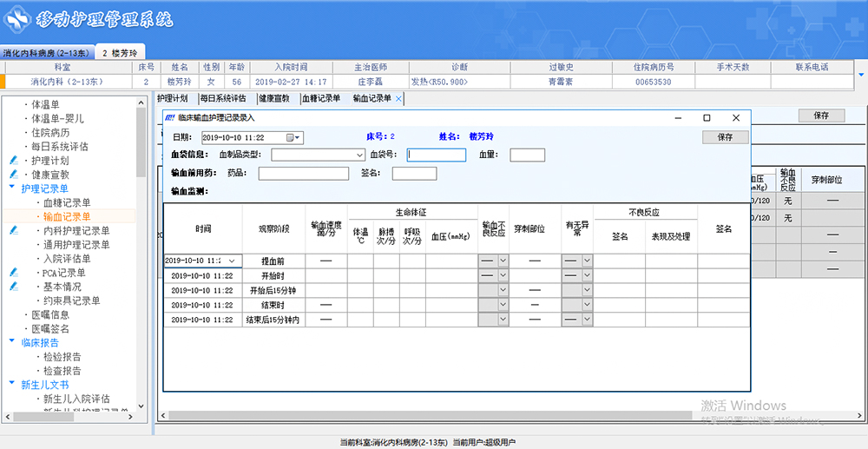The height and width of the screenshot is (449, 868).
Task: Click the horizontal scrollbar under the record table
Action: (x=431, y=415)
